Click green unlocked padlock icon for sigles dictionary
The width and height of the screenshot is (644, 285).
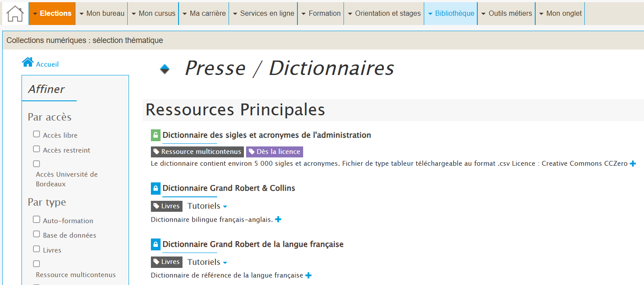(155, 135)
